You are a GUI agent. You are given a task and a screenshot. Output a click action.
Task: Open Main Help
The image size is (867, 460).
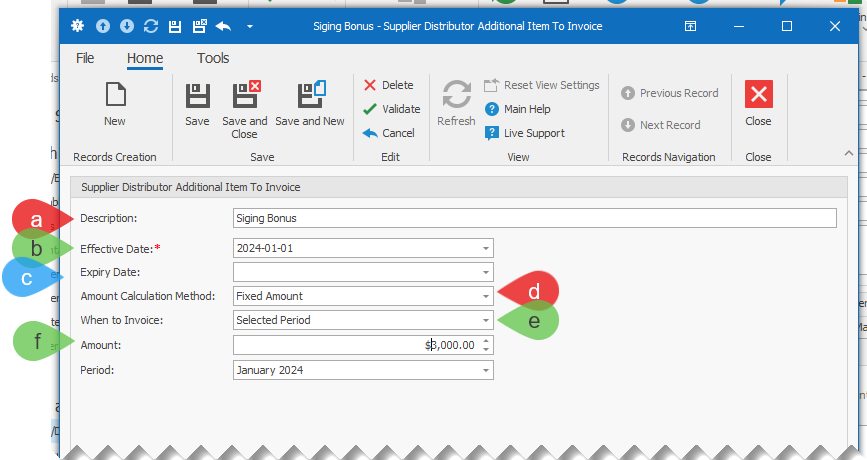point(517,109)
